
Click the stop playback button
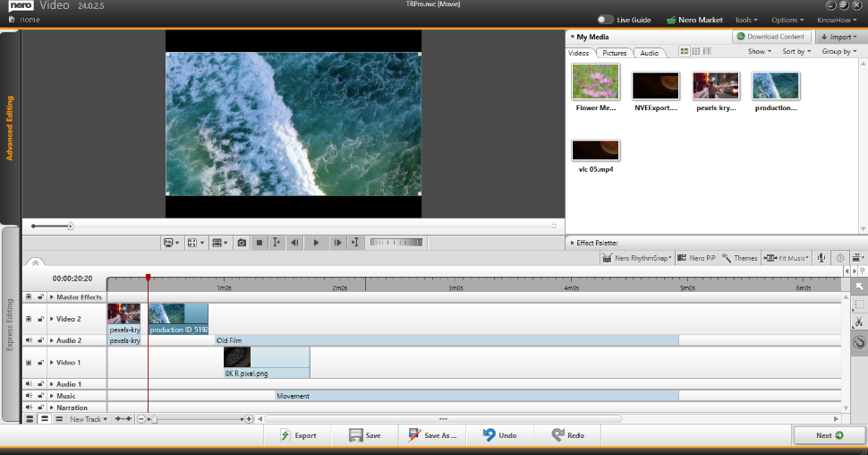260,243
